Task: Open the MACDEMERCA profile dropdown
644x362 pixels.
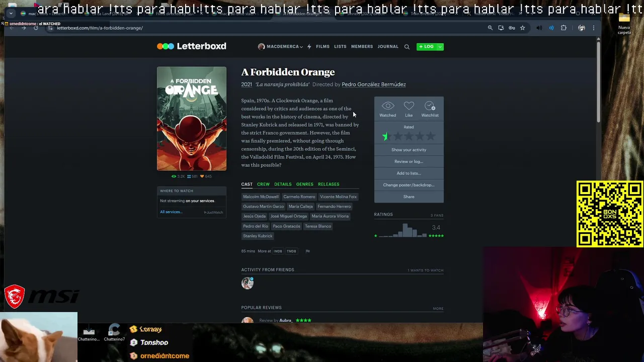Action: (280, 46)
